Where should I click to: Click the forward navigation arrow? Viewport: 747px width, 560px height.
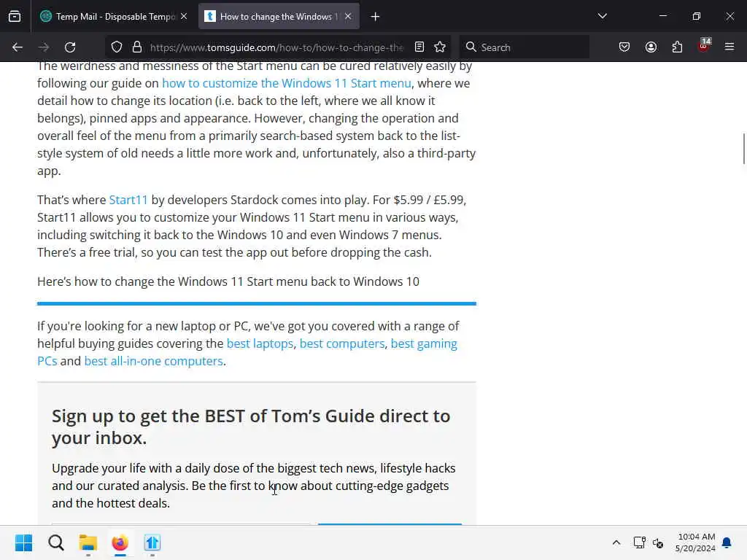tap(44, 47)
